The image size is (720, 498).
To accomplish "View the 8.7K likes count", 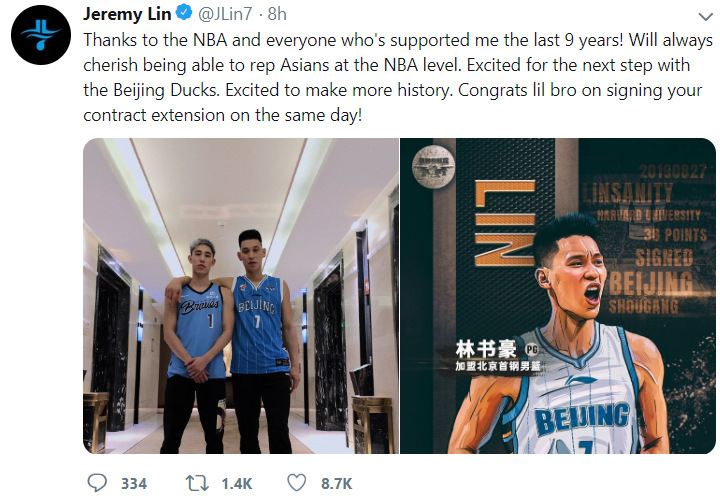I will 336,484.
